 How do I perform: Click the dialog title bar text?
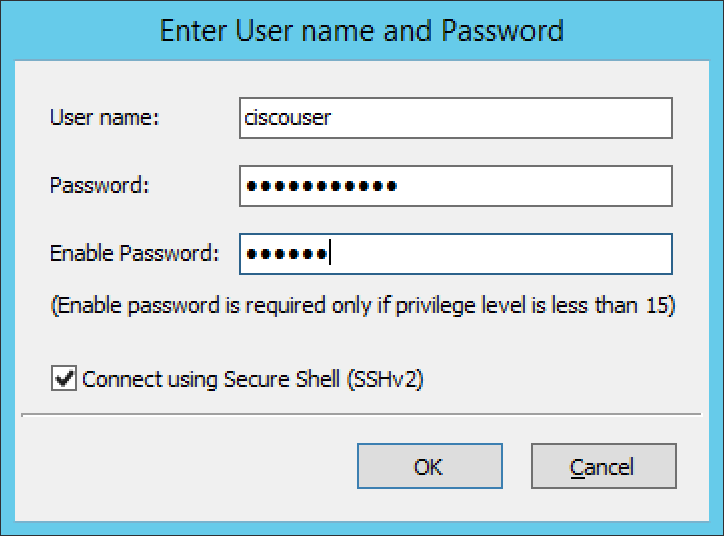click(362, 30)
